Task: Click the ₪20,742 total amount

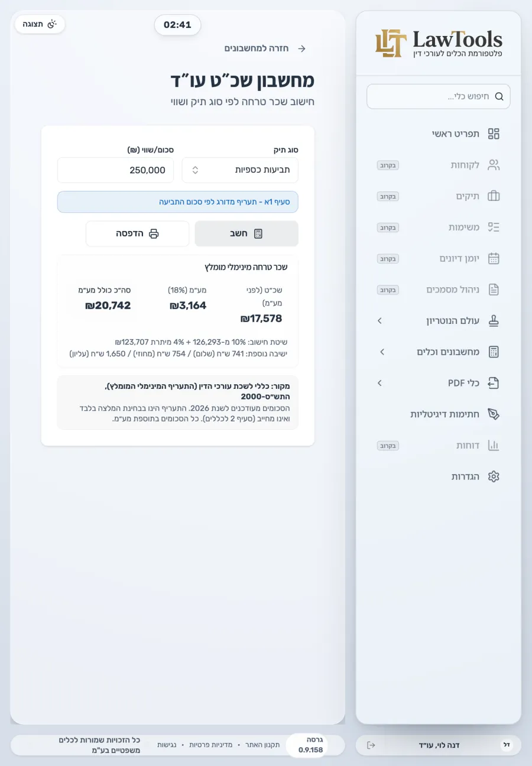Action: tap(108, 306)
